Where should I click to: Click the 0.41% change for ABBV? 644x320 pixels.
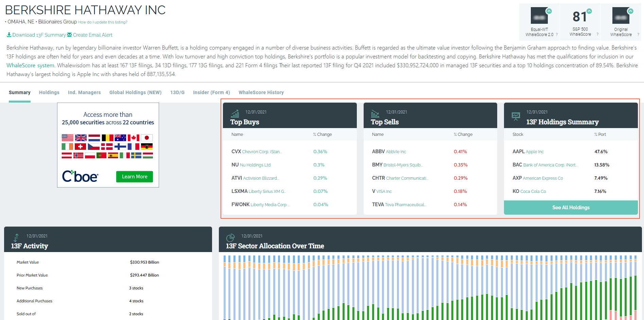click(x=460, y=152)
